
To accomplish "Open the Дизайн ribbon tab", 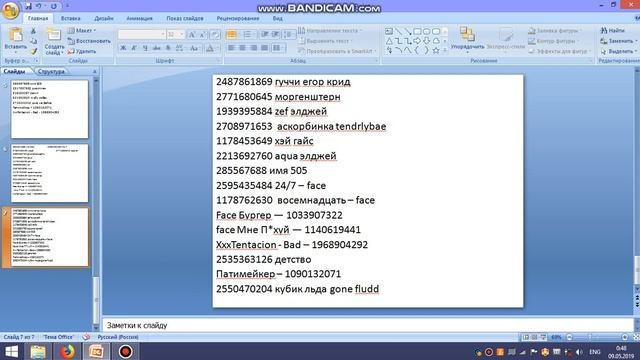I will (104, 18).
